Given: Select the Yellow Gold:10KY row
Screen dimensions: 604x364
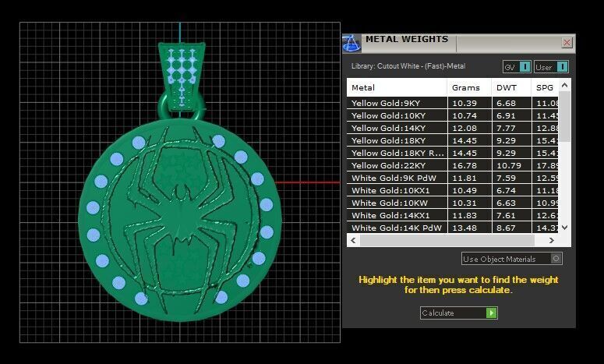Looking at the screenshot, I should coord(453,115).
